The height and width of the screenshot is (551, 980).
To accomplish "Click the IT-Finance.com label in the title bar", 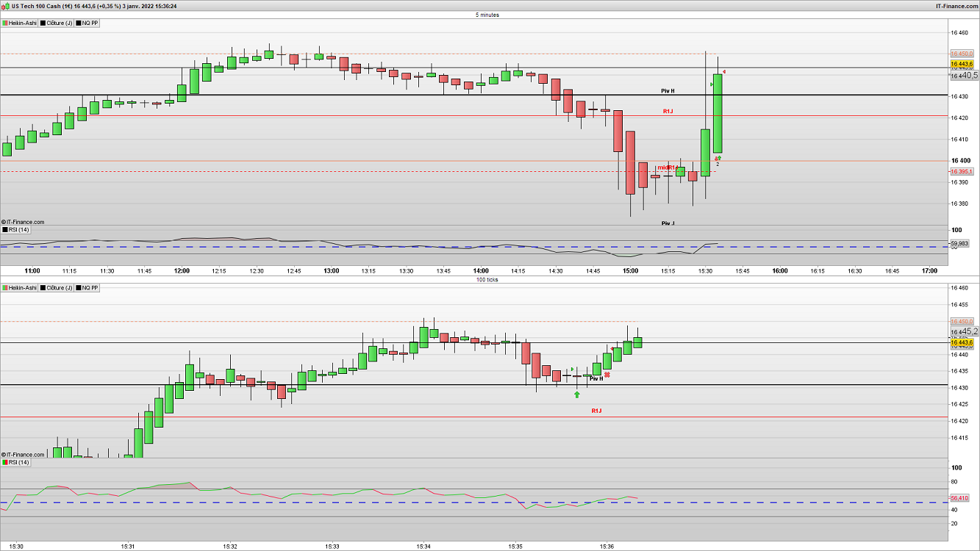I will click(x=956, y=5).
